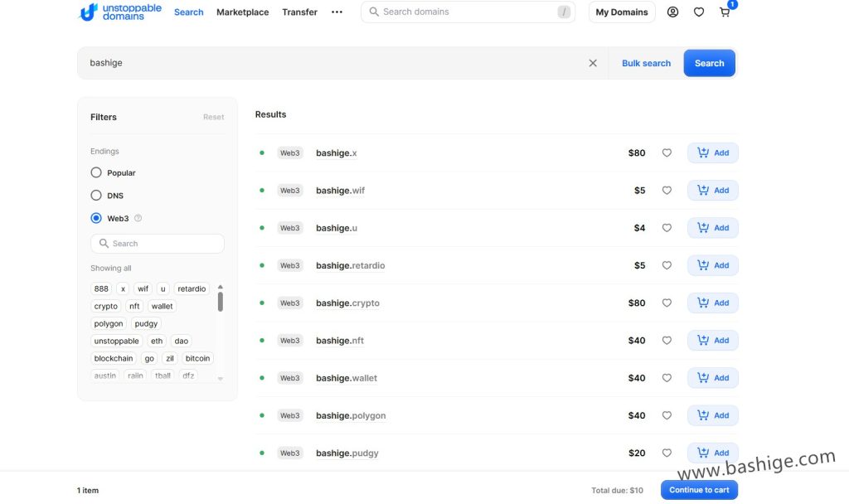Click the endings list scroll up arrow

221,286
